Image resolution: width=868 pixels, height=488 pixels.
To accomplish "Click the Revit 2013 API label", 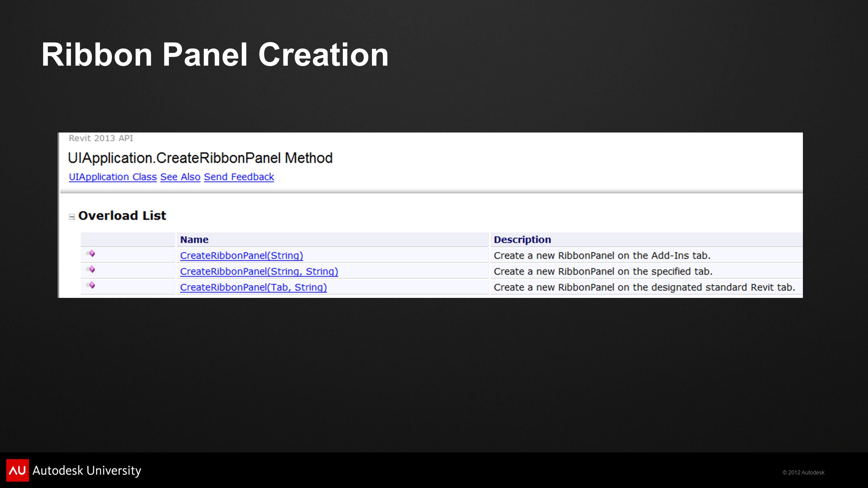I will pyautogui.click(x=101, y=138).
